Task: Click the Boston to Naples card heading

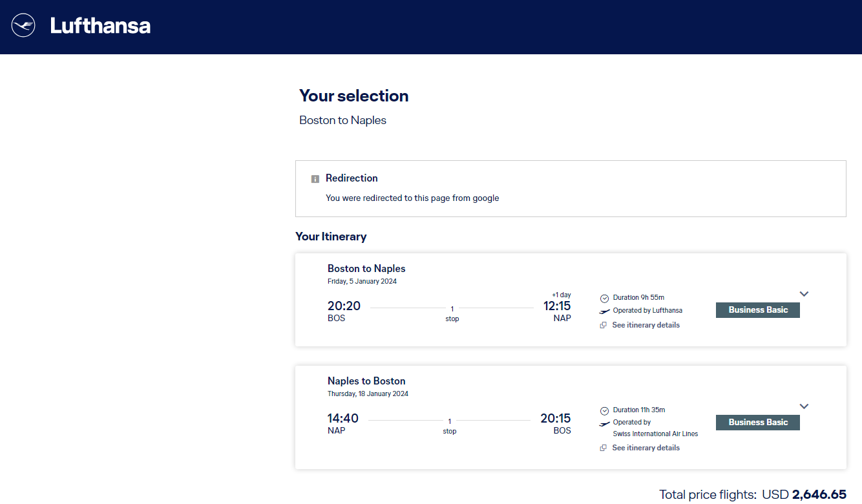Action: click(366, 269)
